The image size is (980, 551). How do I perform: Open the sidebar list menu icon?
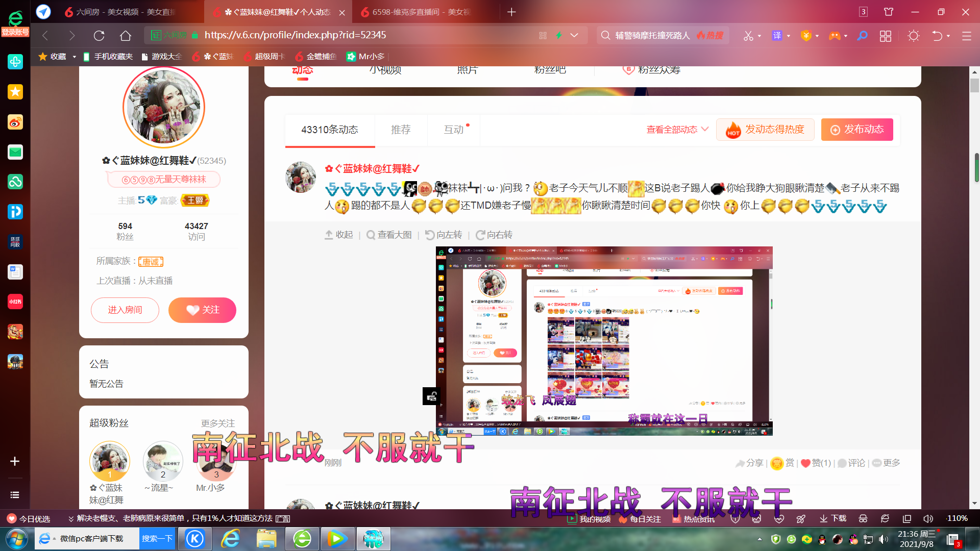click(15, 495)
